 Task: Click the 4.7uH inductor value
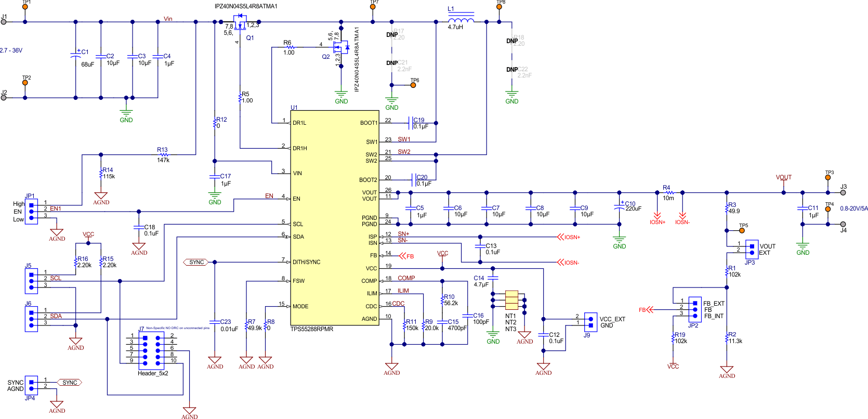pos(455,27)
